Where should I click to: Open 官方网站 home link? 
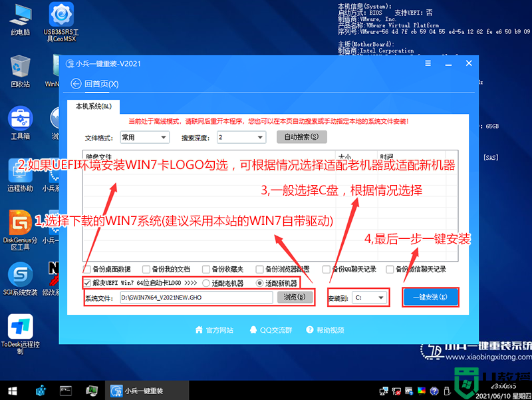[x=214, y=329]
